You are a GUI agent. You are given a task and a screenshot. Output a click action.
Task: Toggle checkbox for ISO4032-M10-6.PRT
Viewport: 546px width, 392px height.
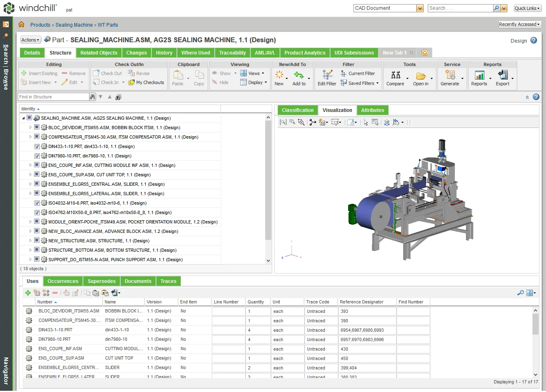coord(37,203)
